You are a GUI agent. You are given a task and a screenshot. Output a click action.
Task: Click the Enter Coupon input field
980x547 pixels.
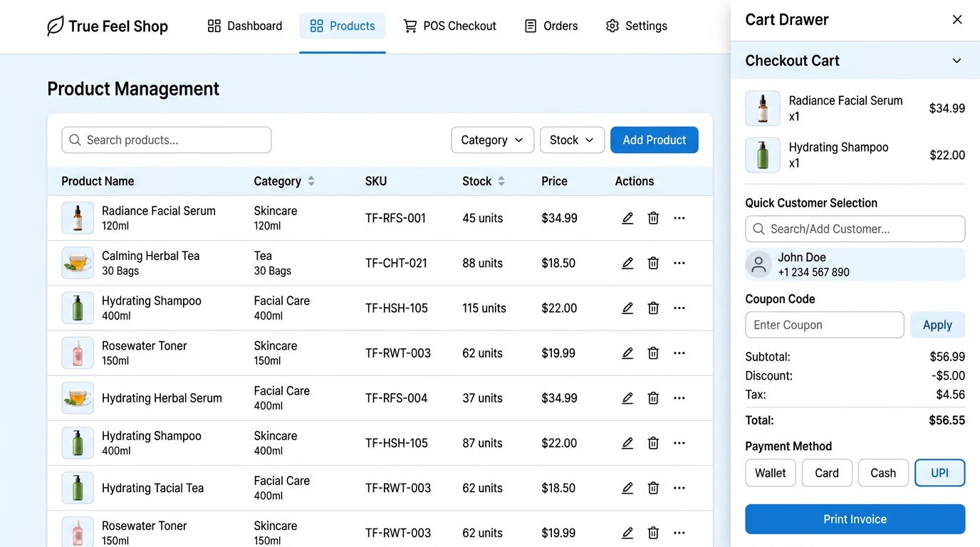pyautogui.click(x=825, y=325)
